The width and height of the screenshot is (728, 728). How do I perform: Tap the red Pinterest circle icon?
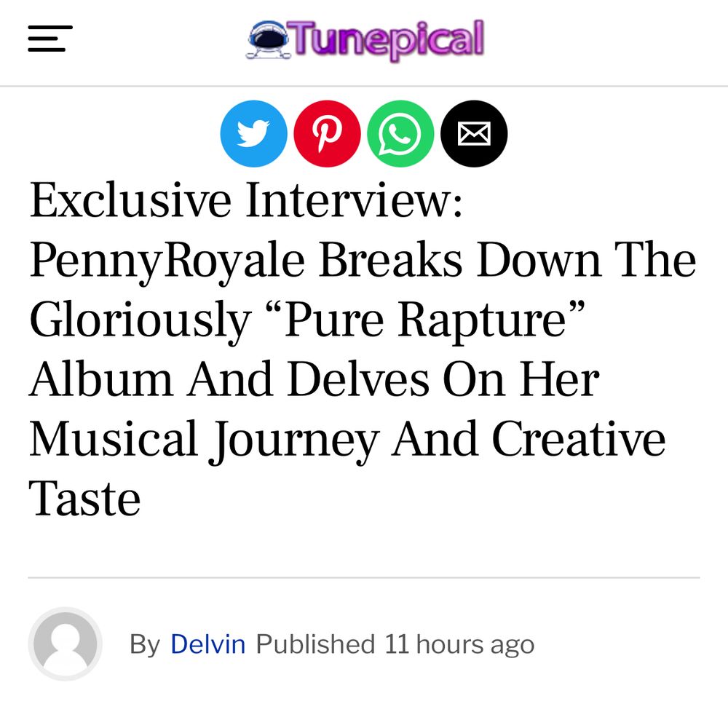click(327, 132)
